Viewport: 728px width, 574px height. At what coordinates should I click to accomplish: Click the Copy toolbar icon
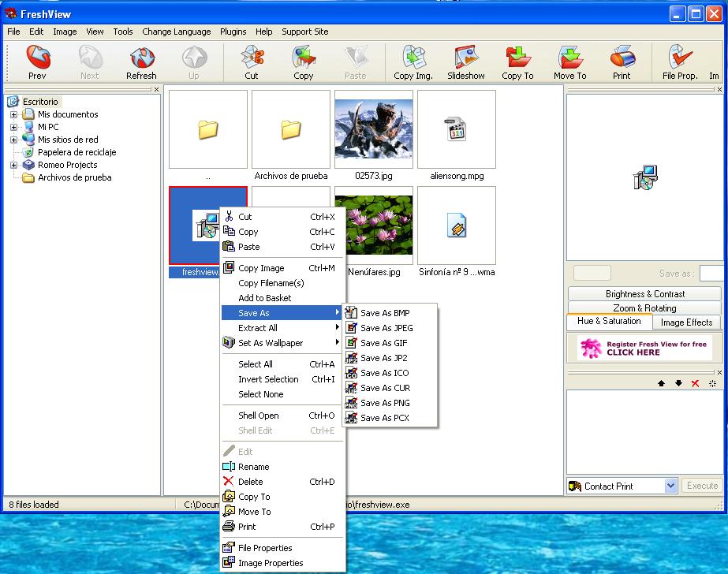[304, 57]
